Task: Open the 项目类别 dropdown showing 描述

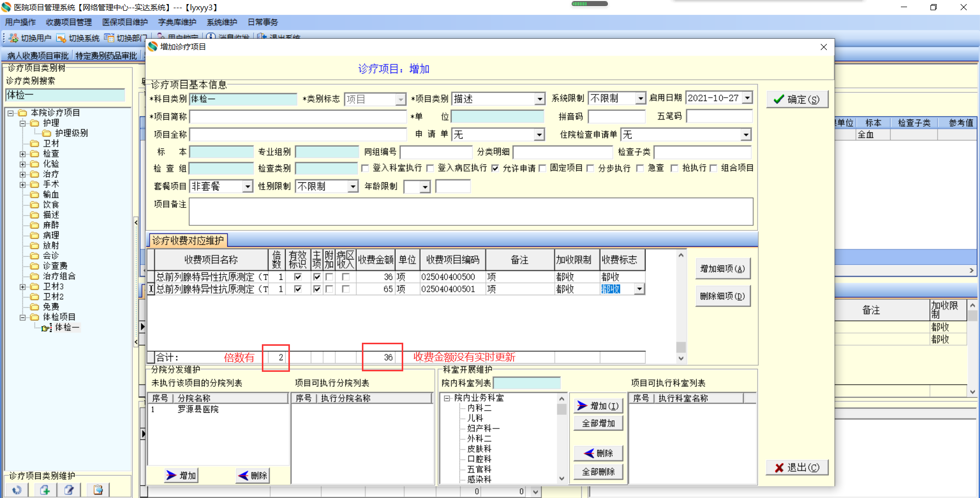Action: [540, 99]
